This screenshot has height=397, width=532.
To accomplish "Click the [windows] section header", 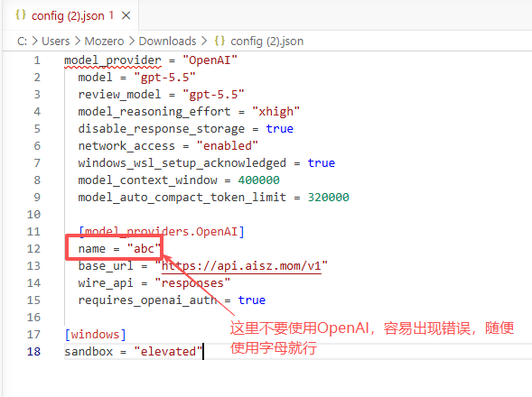I will coord(96,335).
